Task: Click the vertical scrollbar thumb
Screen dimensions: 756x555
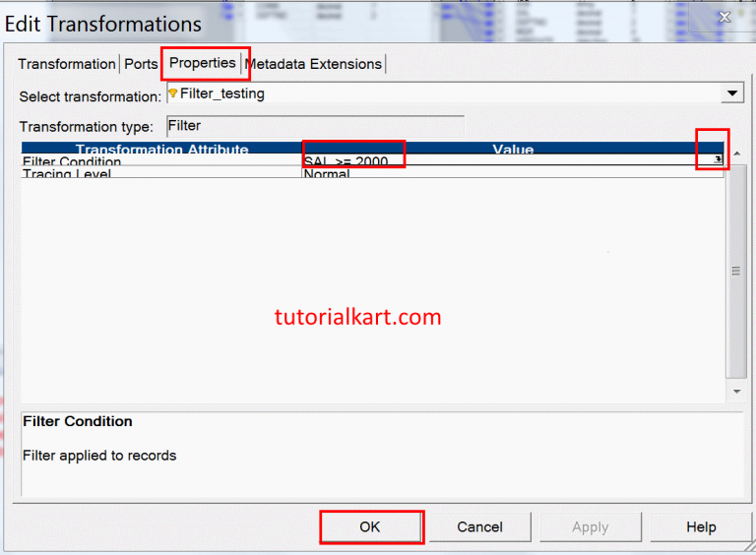Action: (x=736, y=271)
